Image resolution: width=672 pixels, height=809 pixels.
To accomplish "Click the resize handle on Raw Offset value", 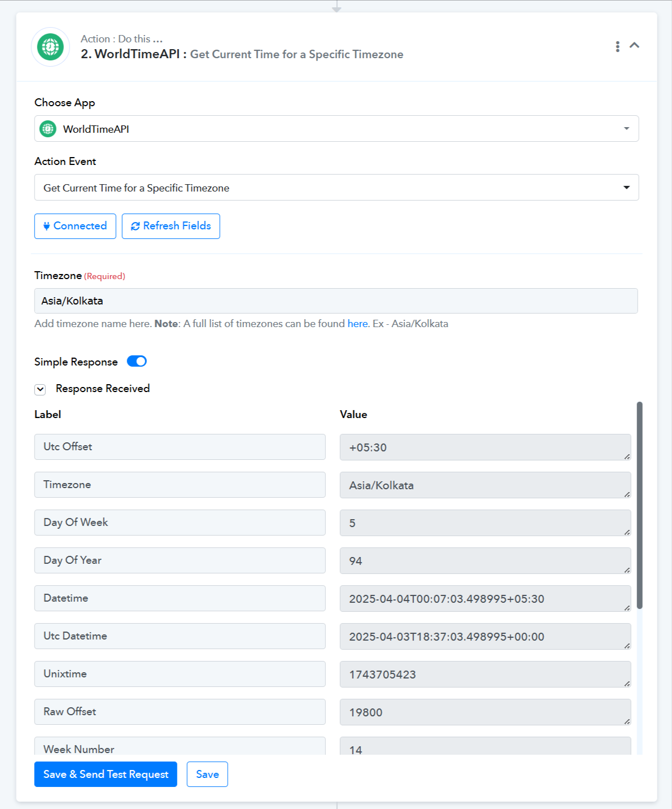I will 627,721.
